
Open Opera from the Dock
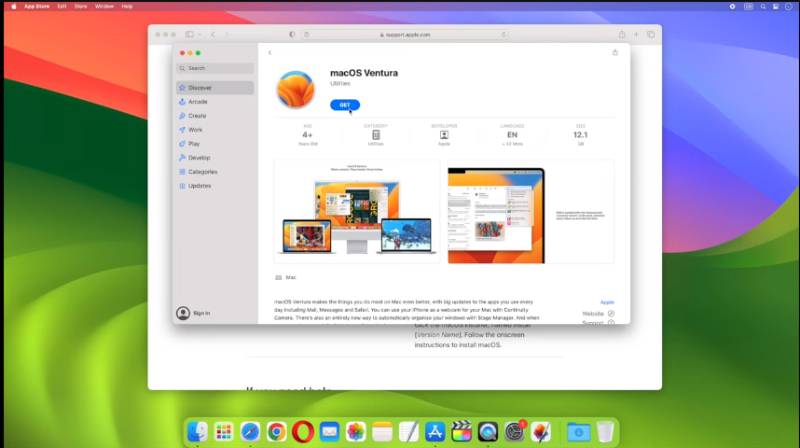(303, 432)
